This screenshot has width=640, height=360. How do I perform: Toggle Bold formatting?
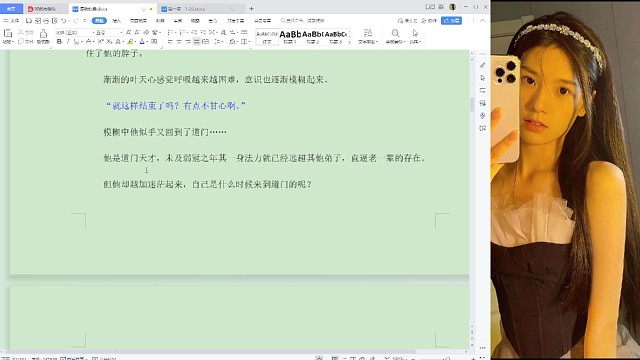point(59,42)
